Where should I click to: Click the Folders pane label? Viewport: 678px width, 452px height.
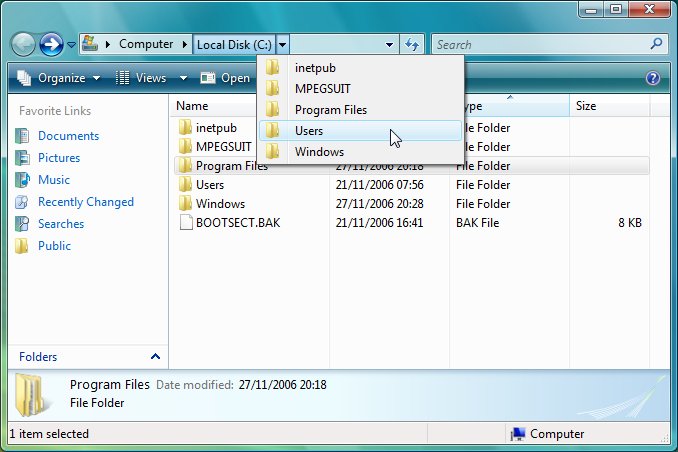[38, 357]
